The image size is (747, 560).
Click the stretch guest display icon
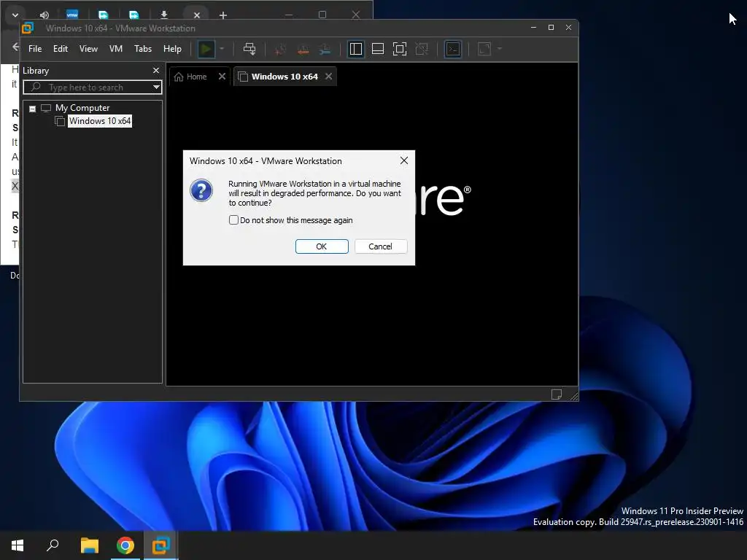point(484,49)
